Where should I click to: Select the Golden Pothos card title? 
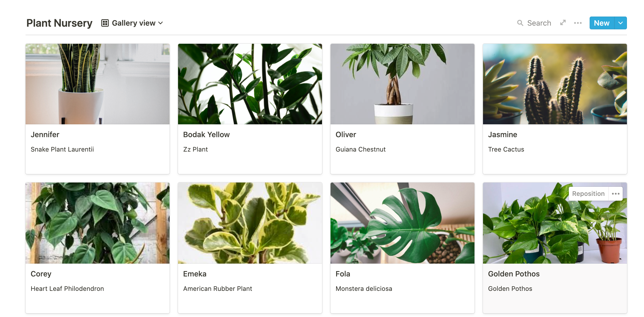514,274
